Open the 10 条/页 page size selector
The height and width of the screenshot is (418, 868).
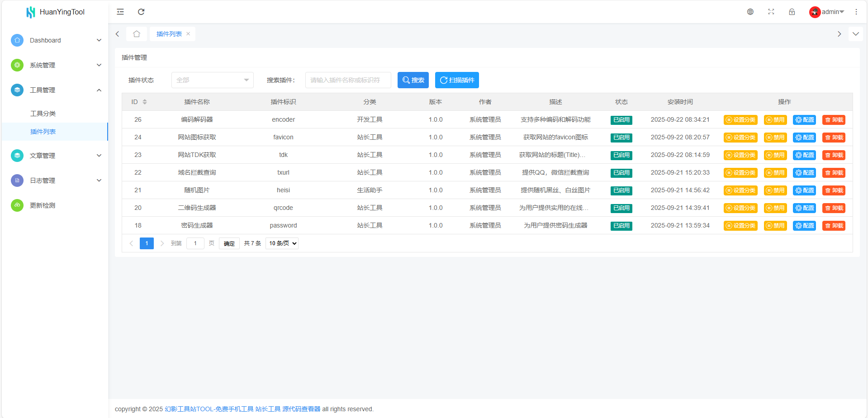tap(282, 243)
